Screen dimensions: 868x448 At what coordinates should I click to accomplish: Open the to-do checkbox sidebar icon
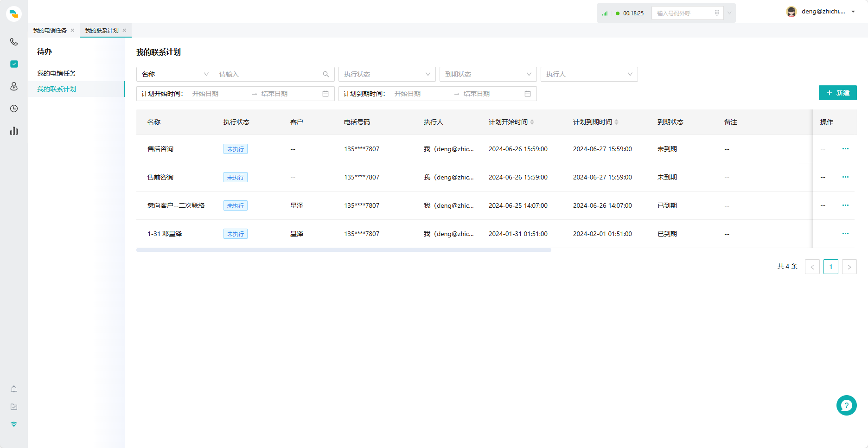[14, 64]
